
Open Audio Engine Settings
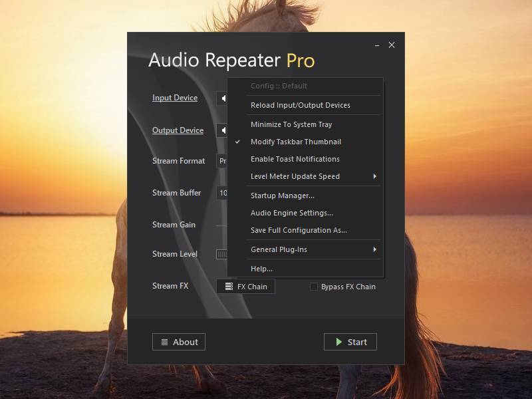coord(305,213)
